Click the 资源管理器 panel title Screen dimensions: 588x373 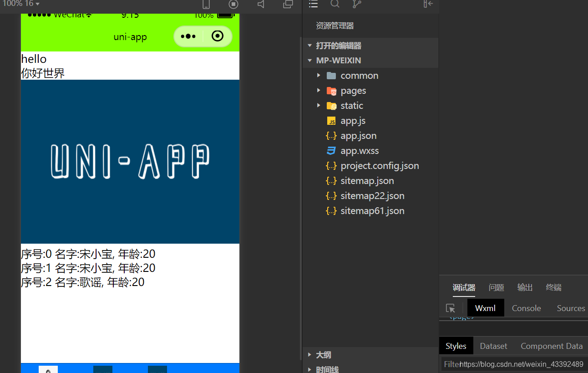[x=335, y=26]
